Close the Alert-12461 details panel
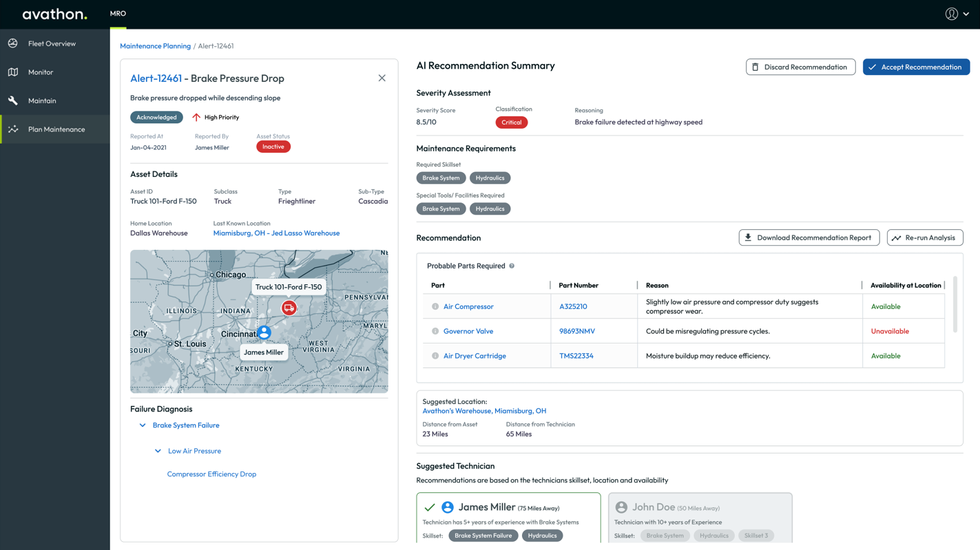The image size is (980, 550). point(382,78)
